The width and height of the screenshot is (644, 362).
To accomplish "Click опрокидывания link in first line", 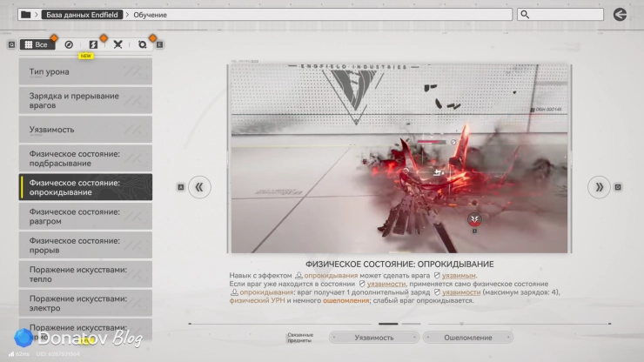I will point(331,275).
